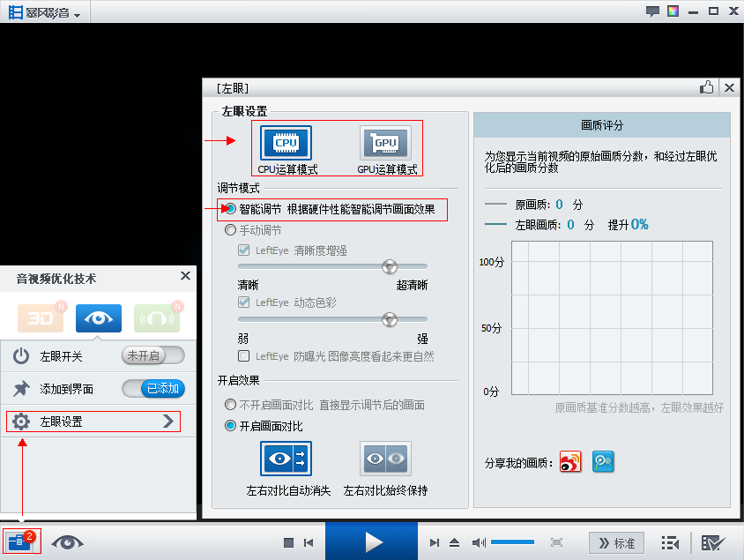Click the GPU运算模式 button
This screenshot has height=560, width=744.
click(x=385, y=145)
